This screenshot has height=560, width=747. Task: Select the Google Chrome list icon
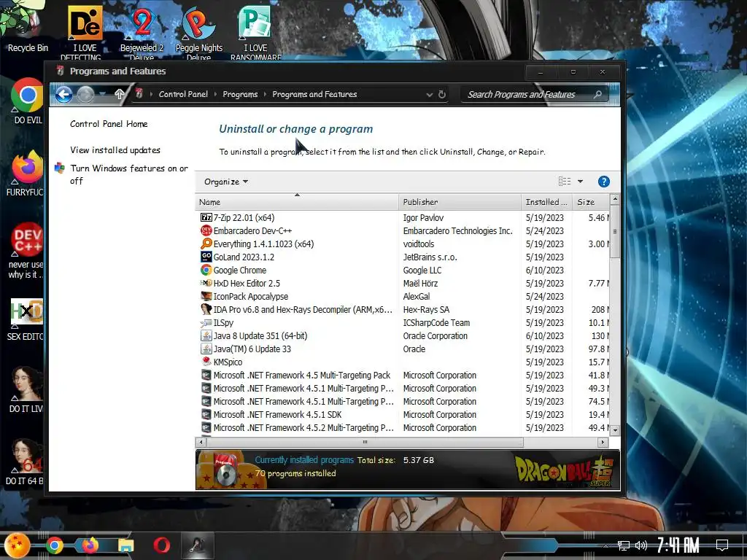point(206,270)
